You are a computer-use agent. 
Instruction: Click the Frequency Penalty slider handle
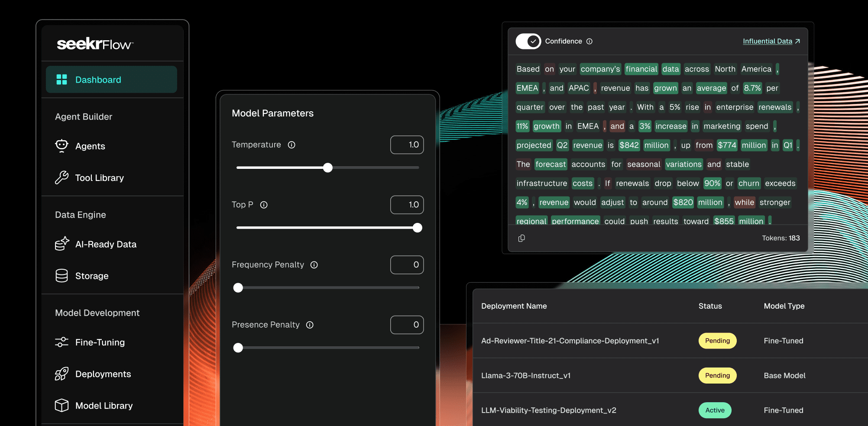coord(238,288)
